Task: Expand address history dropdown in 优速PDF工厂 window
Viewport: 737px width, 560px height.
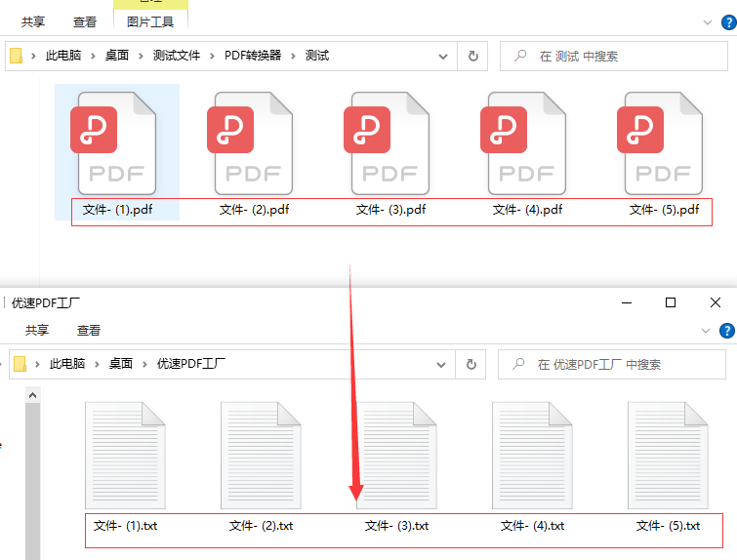Action: click(x=441, y=365)
